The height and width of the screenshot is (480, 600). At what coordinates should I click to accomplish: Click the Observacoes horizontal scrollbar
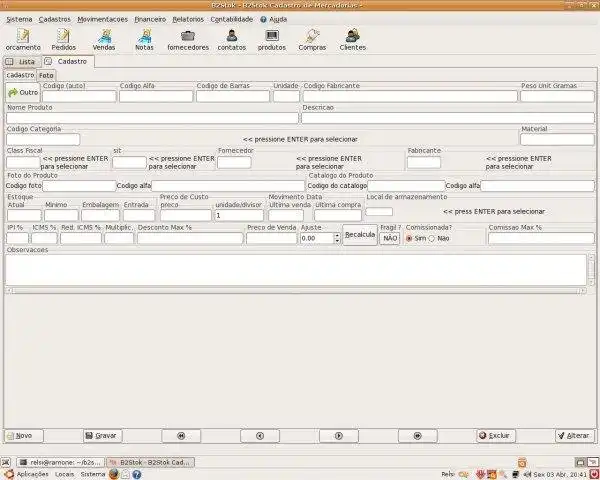coord(296,291)
